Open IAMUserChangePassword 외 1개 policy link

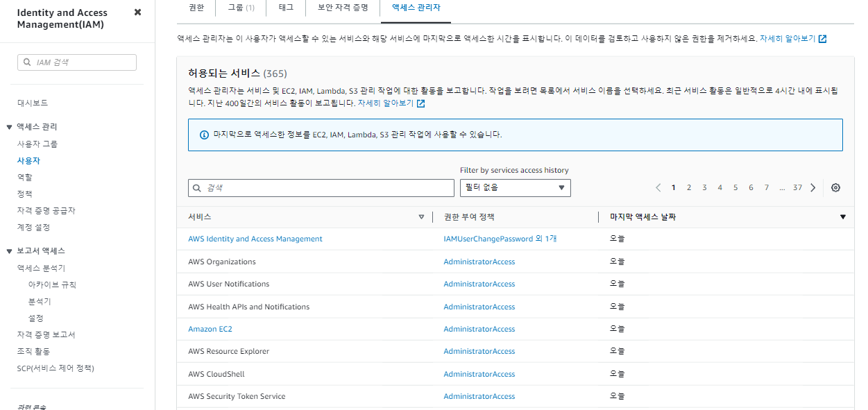click(x=500, y=239)
